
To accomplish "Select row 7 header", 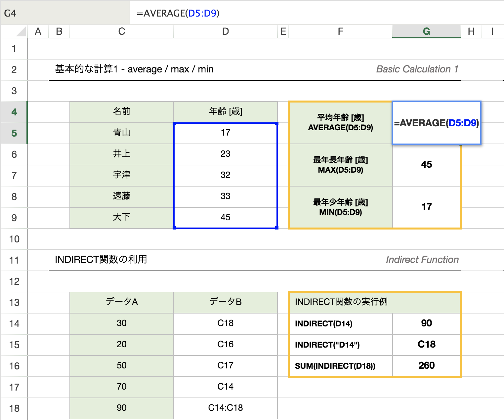I will 14,176.
